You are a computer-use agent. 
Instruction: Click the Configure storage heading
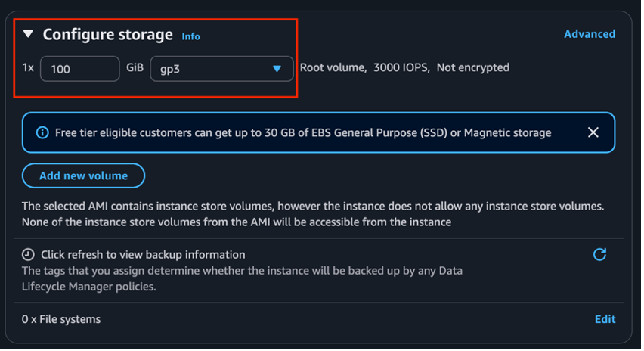[107, 34]
